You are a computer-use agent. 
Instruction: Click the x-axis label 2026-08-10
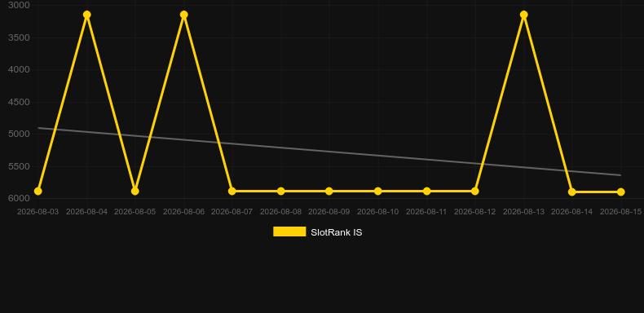coord(378,212)
